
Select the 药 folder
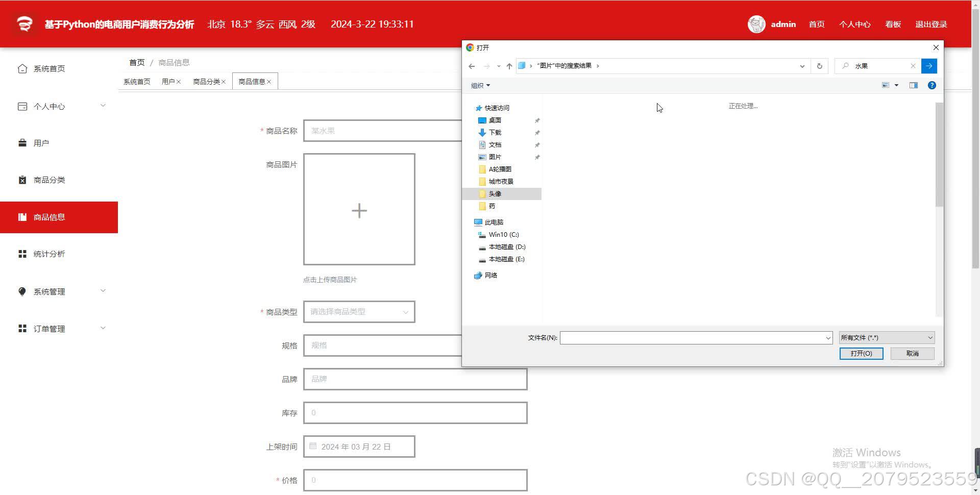492,206
